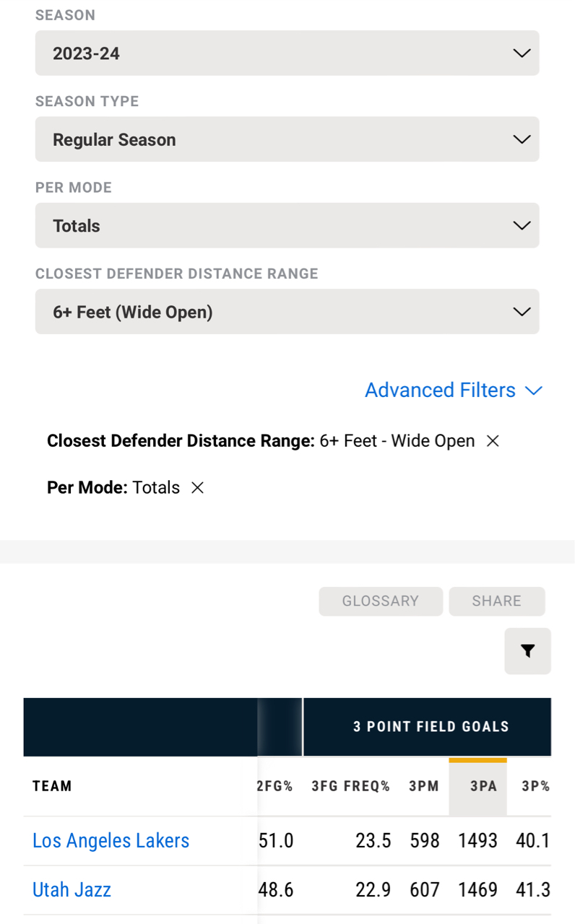
Task: Click the Share button
Action: pyautogui.click(x=496, y=601)
